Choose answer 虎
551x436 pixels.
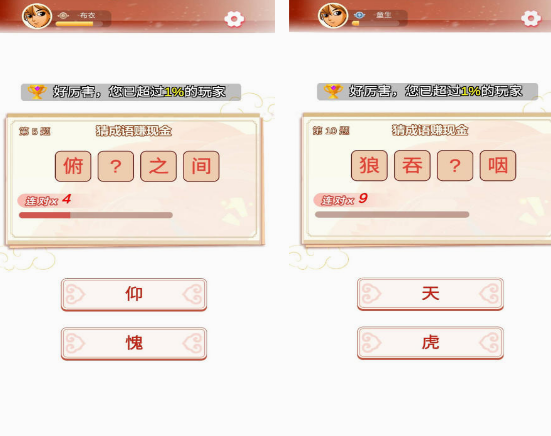430,343
